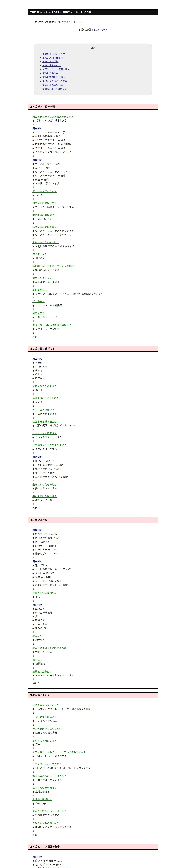The height and width of the screenshot is (868, 186).
Task: Click スライドモードのチュートリアルを読みますか？ link
Action: coord(59,752)
